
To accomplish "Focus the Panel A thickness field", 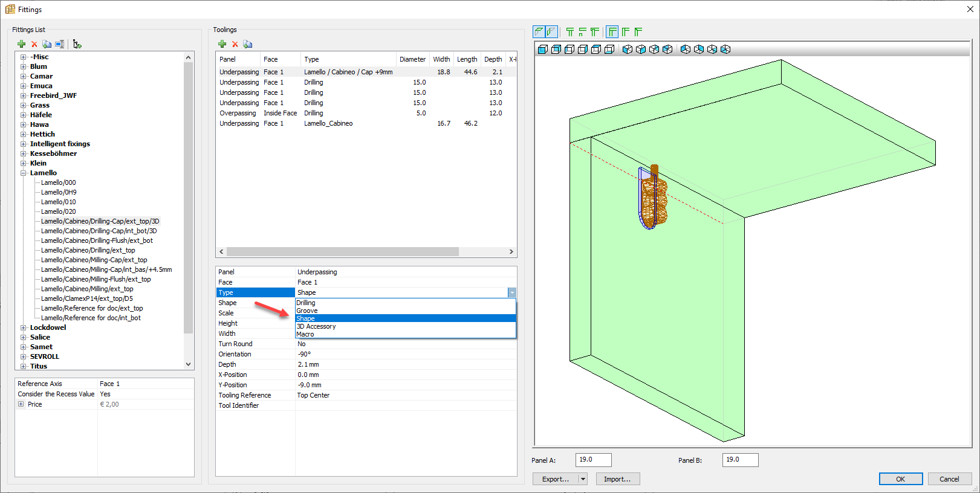I will [x=593, y=460].
